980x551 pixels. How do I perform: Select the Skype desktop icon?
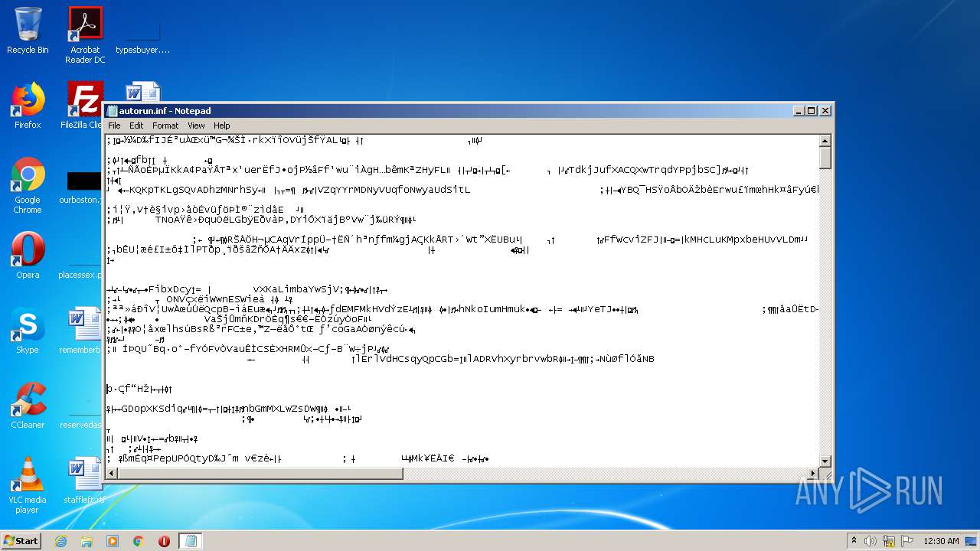(28, 331)
